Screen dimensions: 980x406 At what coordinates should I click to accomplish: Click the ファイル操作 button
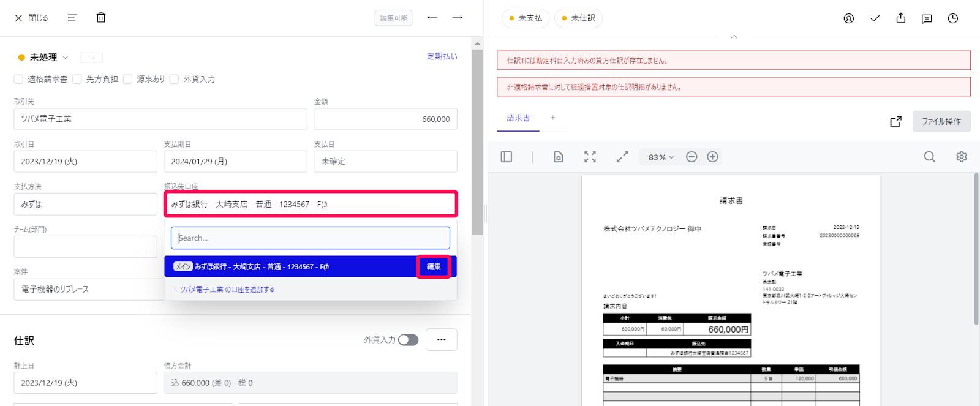point(941,121)
